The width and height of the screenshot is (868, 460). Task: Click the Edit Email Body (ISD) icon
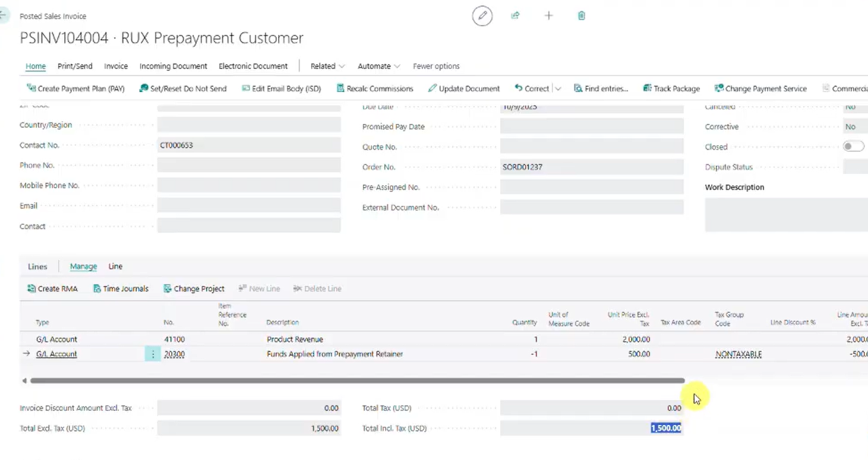click(245, 88)
